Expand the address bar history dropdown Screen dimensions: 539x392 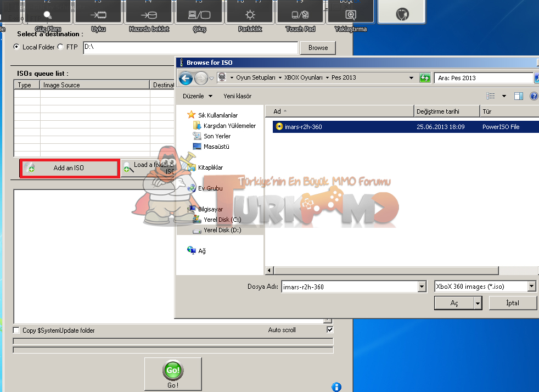coord(411,78)
